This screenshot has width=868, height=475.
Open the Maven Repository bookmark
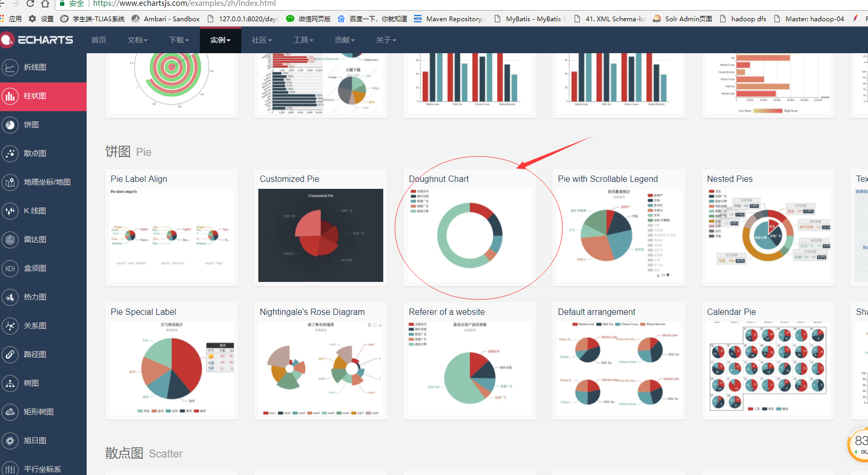[449, 19]
